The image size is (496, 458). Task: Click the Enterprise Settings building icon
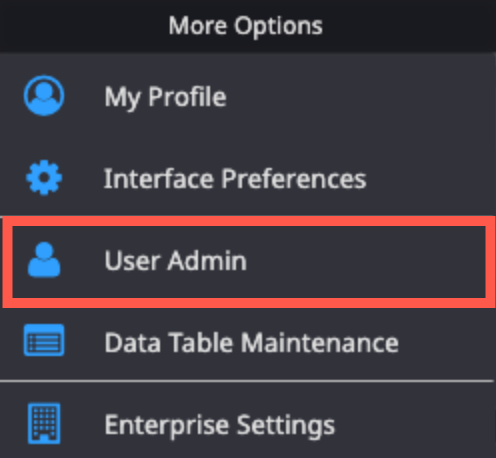coord(44,424)
